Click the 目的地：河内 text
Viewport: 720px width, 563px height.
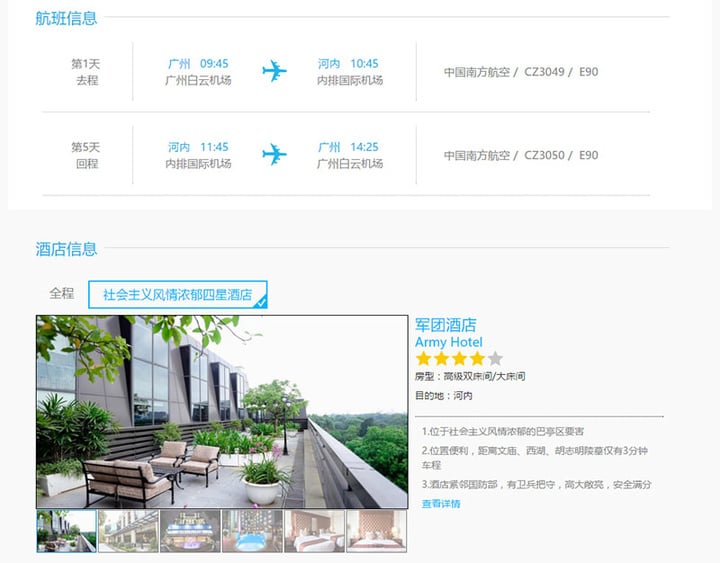pos(444,395)
